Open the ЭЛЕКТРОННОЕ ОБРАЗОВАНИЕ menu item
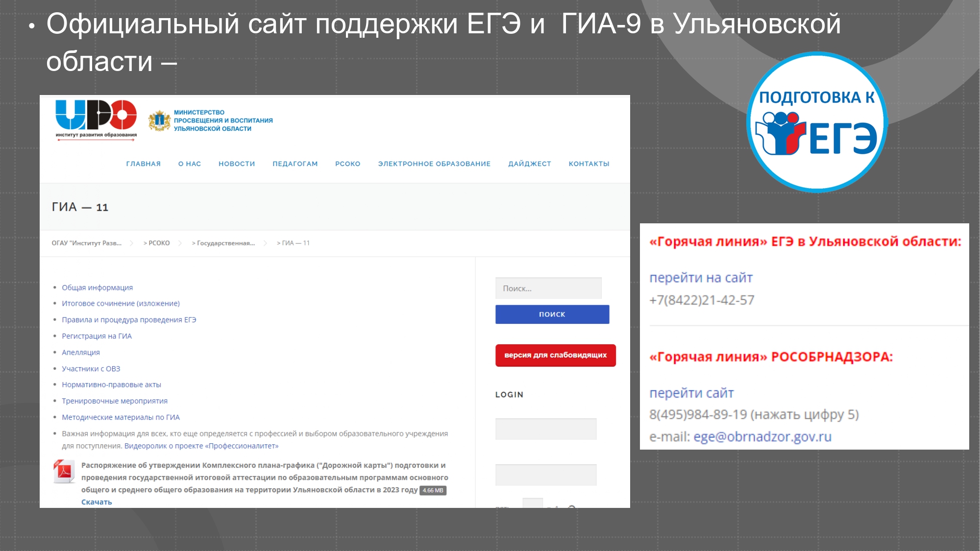 pyautogui.click(x=434, y=164)
